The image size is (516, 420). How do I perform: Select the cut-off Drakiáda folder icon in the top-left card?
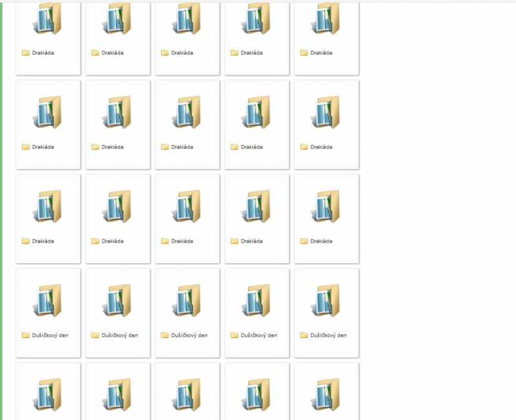point(48,19)
